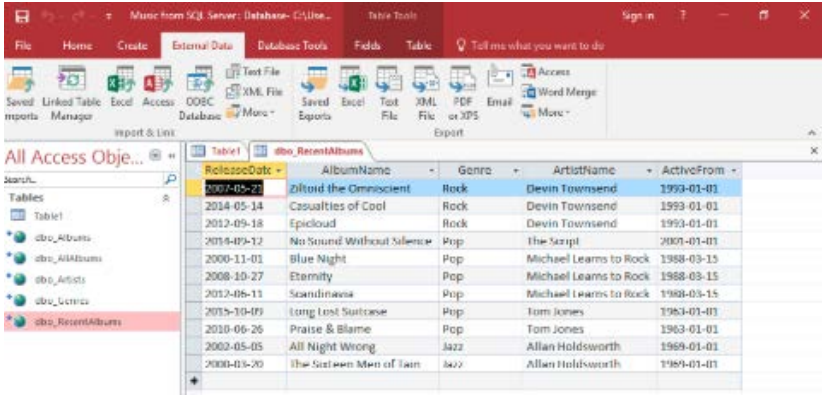Select cell Blue Night
The height and width of the screenshot is (395, 822).
363,259
